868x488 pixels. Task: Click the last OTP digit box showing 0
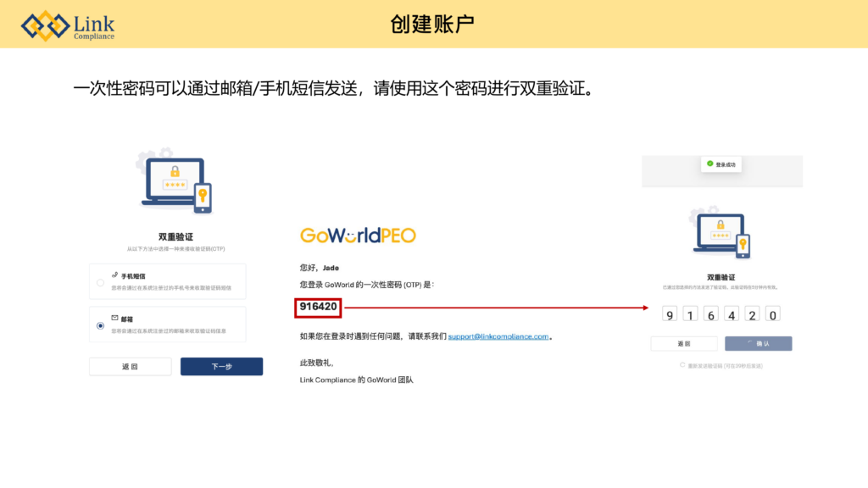coord(772,315)
